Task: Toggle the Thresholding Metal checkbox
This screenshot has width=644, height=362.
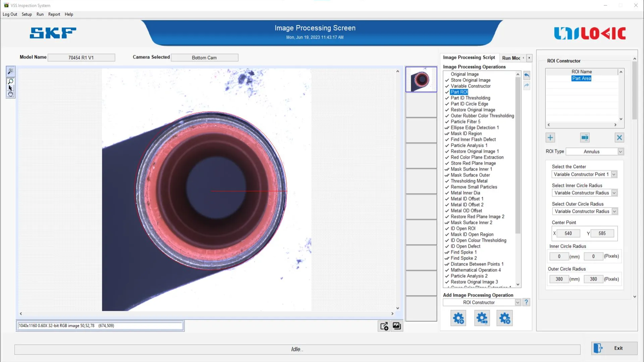Action: [447, 181]
